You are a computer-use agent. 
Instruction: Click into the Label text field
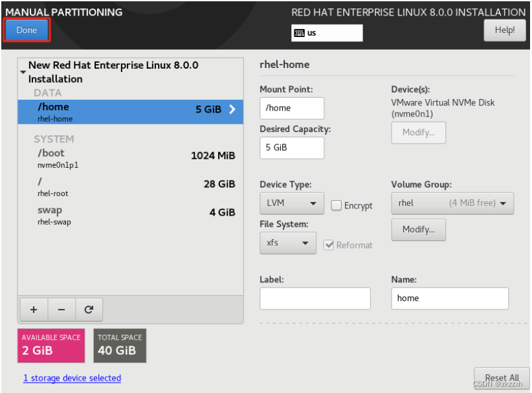pos(315,298)
